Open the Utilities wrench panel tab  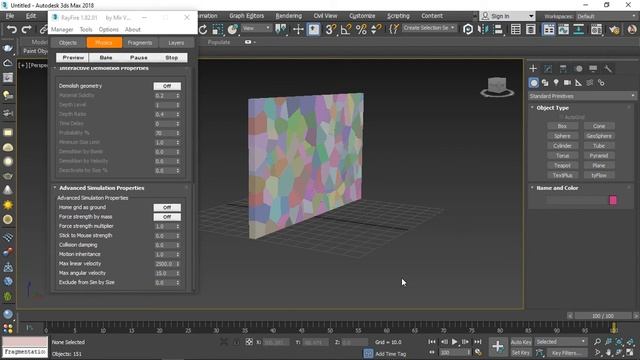coord(608,69)
